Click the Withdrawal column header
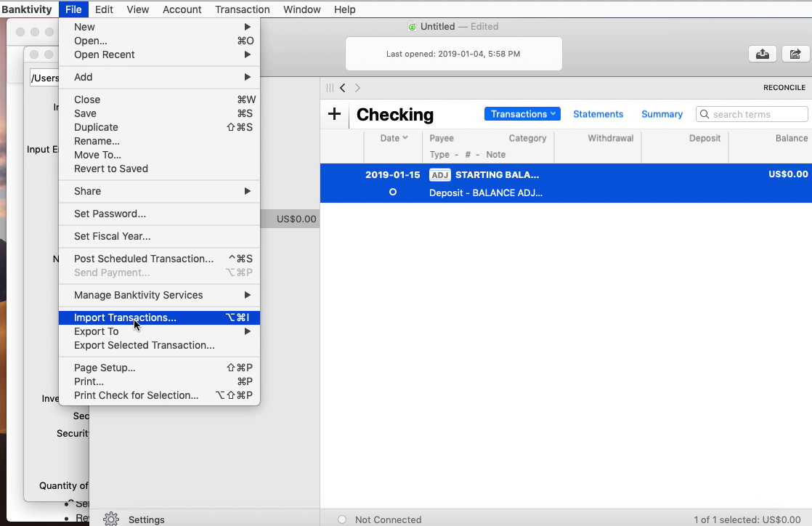This screenshot has height=526, width=812. coord(611,138)
